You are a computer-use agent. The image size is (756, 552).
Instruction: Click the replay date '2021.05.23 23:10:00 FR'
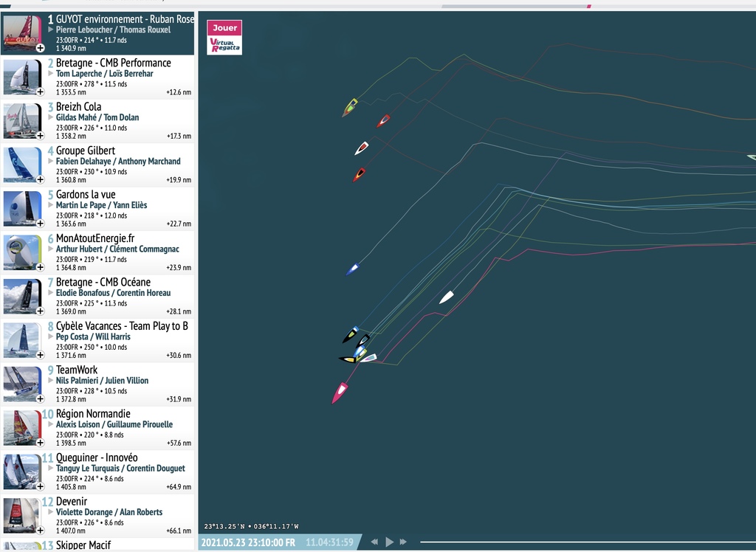point(248,542)
